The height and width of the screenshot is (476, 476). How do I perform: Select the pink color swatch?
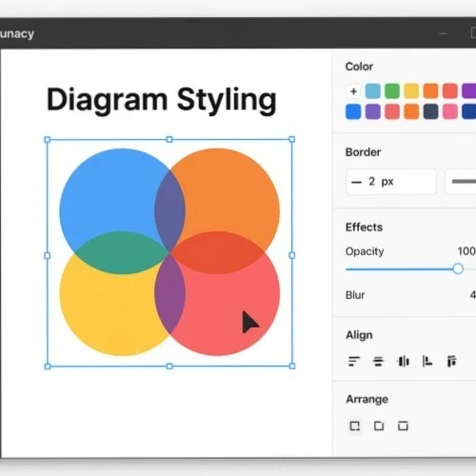pyautogui.click(x=450, y=111)
